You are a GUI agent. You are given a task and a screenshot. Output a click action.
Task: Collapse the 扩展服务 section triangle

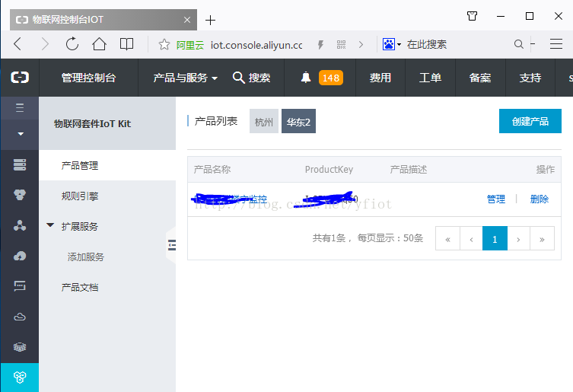50,225
